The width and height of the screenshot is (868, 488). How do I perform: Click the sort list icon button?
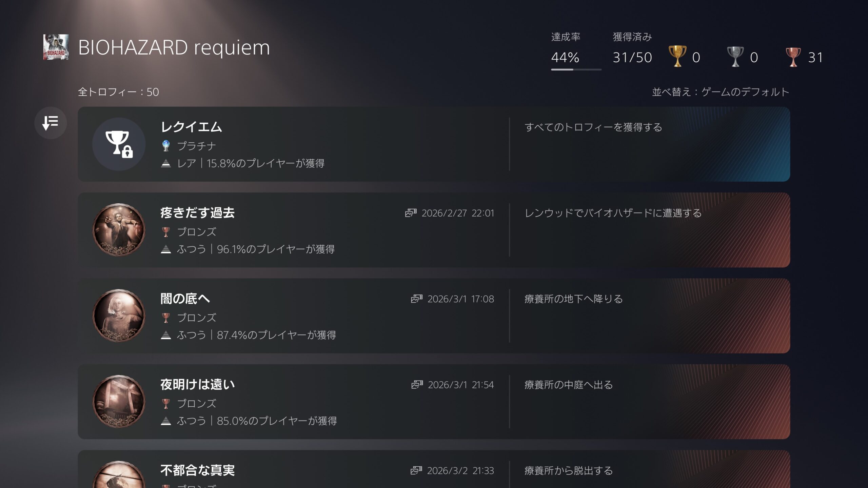pos(51,123)
